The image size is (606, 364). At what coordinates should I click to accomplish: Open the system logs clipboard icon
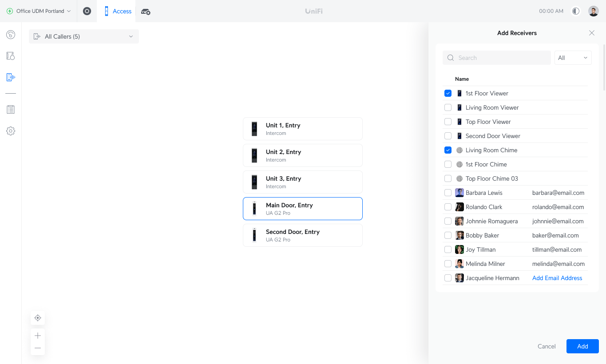click(11, 109)
